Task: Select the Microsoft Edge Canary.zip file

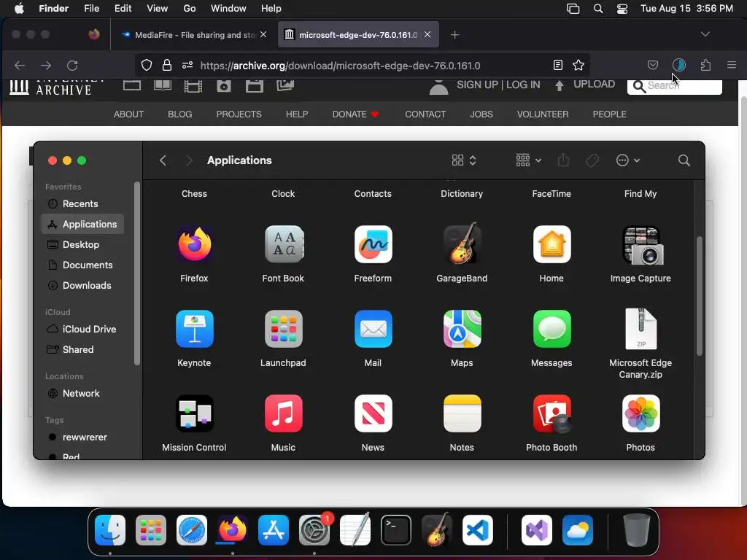Action: click(640, 329)
